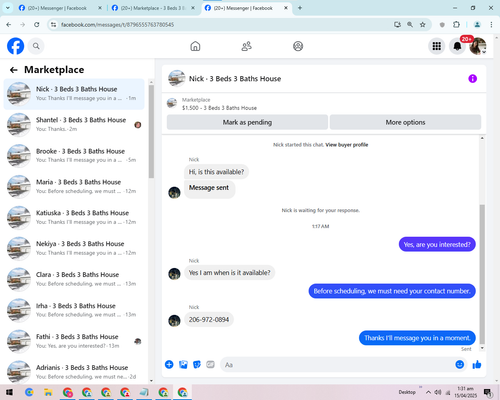Open Facebook home via logo

(15, 46)
